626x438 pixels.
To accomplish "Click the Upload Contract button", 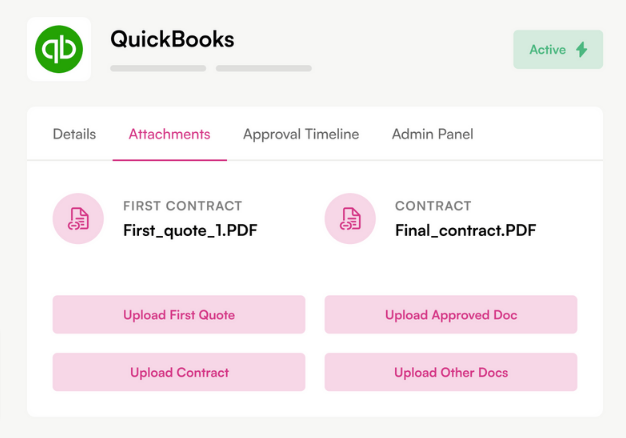I will tap(179, 372).
